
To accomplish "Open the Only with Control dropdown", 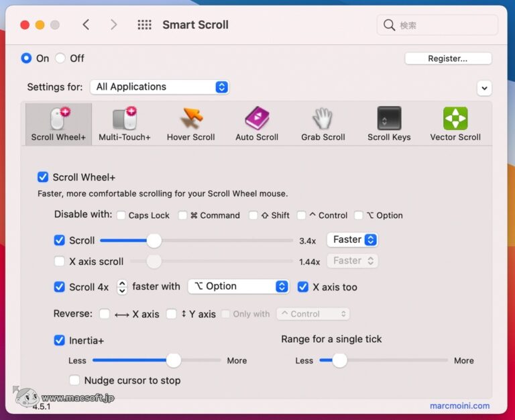I will pos(313,314).
